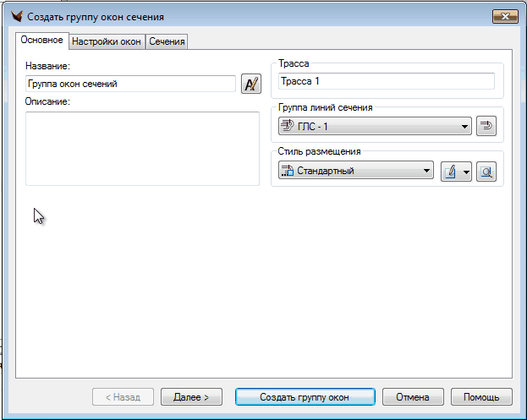Click into the Название text field
The width and height of the screenshot is (527, 420).
(130, 84)
